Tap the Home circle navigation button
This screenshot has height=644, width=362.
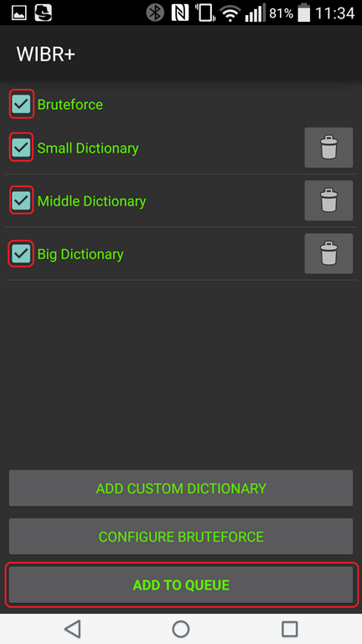(181, 629)
